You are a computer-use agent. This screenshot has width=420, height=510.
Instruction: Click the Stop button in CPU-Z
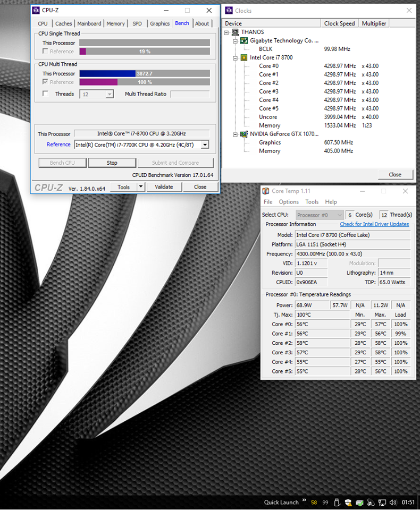click(x=112, y=163)
